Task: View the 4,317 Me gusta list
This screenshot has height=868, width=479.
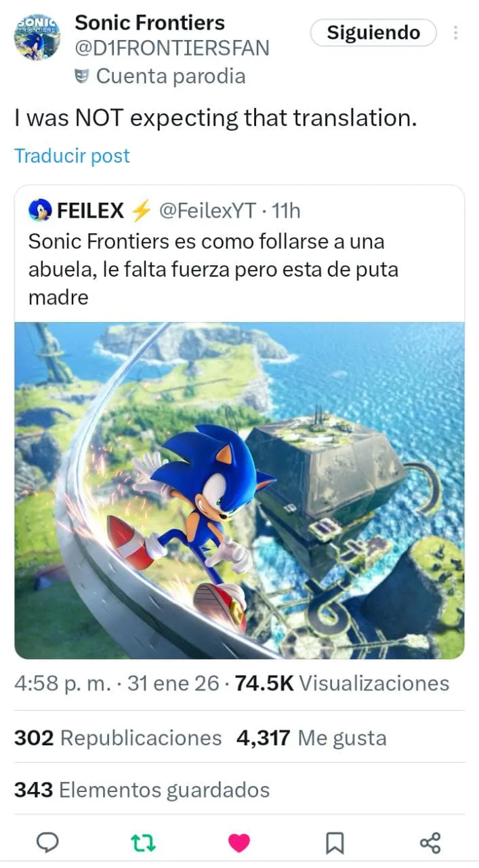Action: 312,738
